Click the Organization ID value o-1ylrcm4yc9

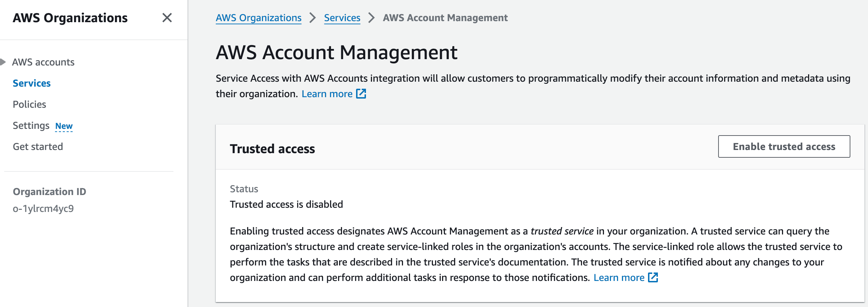43,208
